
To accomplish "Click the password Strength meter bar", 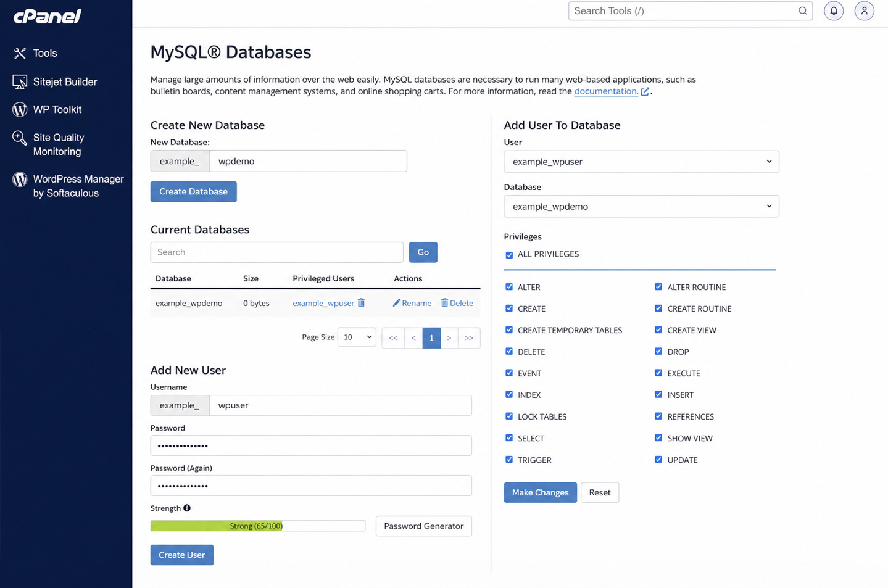I will coord(258,526).
